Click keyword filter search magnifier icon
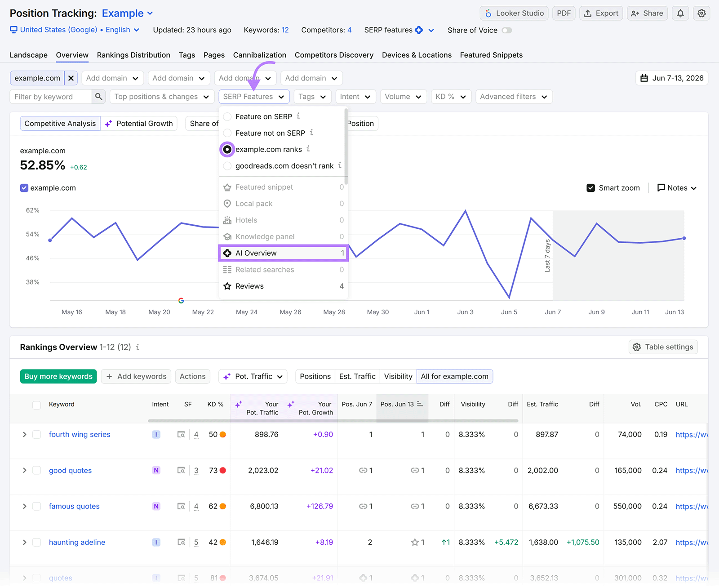This screenshot has width=719, height=588. pyautogui.click(x=99, y=97)
